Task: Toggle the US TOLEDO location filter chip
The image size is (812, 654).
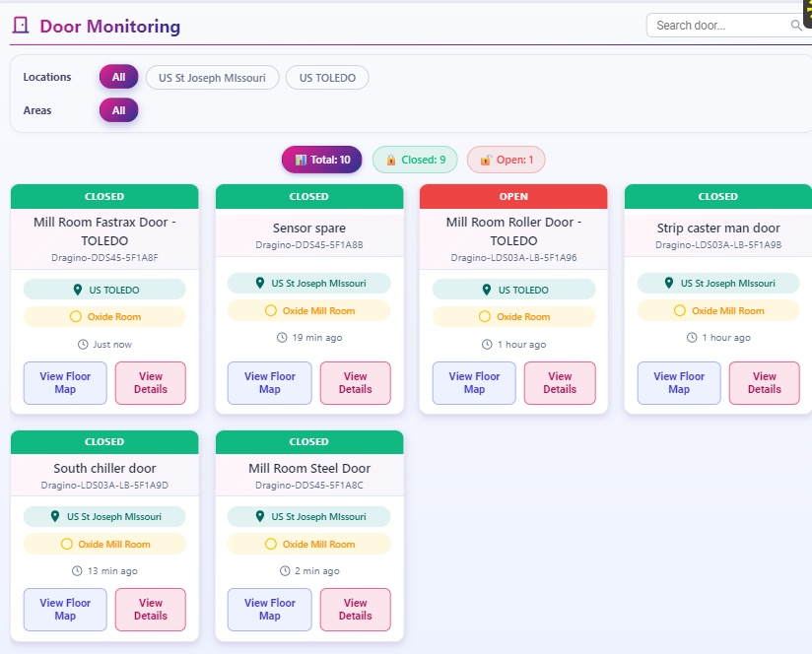Action: [326, 76]
